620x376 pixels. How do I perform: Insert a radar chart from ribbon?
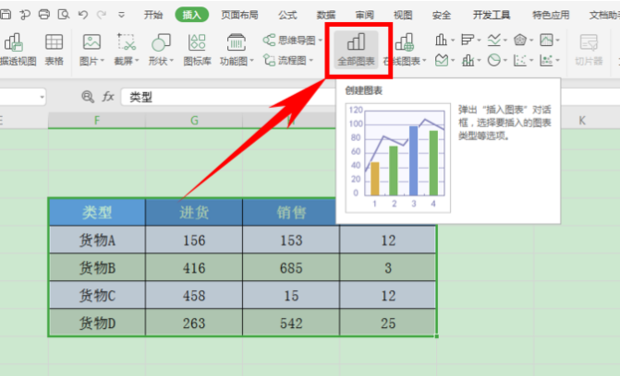pyautogui.click(x=520, y=40)
